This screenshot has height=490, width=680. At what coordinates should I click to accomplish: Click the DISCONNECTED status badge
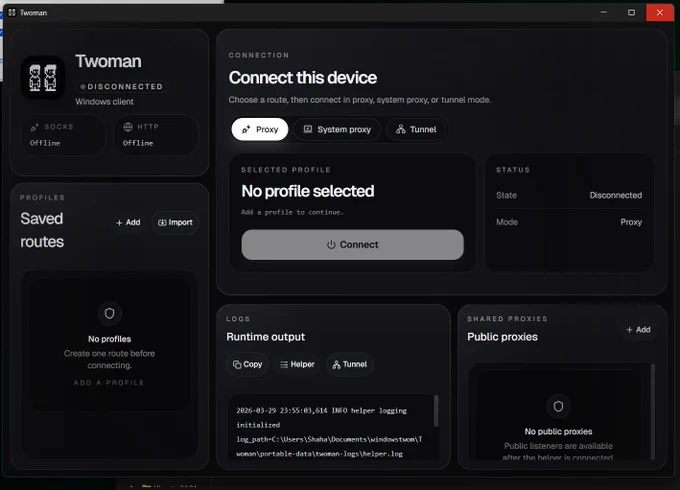tap(122, 86)
